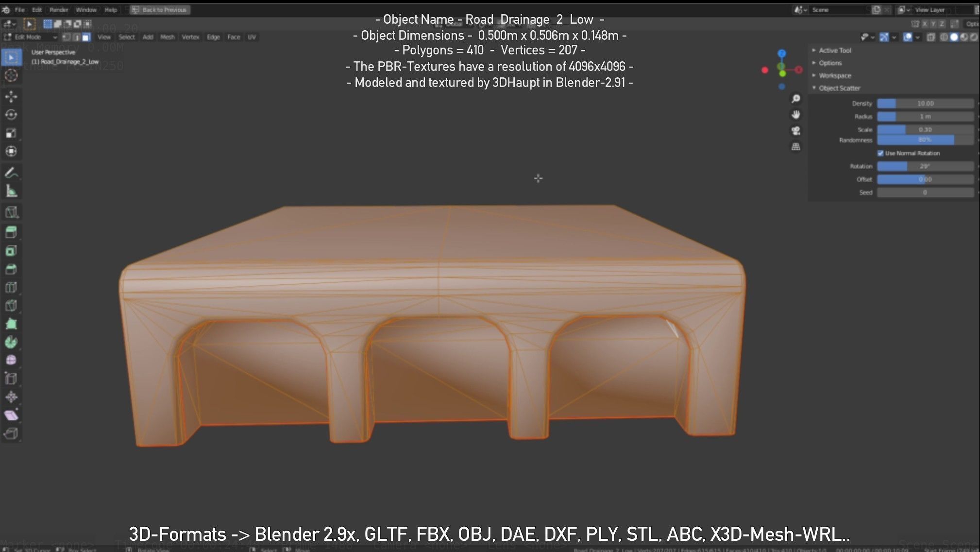Select the Shrink/Fatten tool

pyautogui.click(x=11, y=397)
